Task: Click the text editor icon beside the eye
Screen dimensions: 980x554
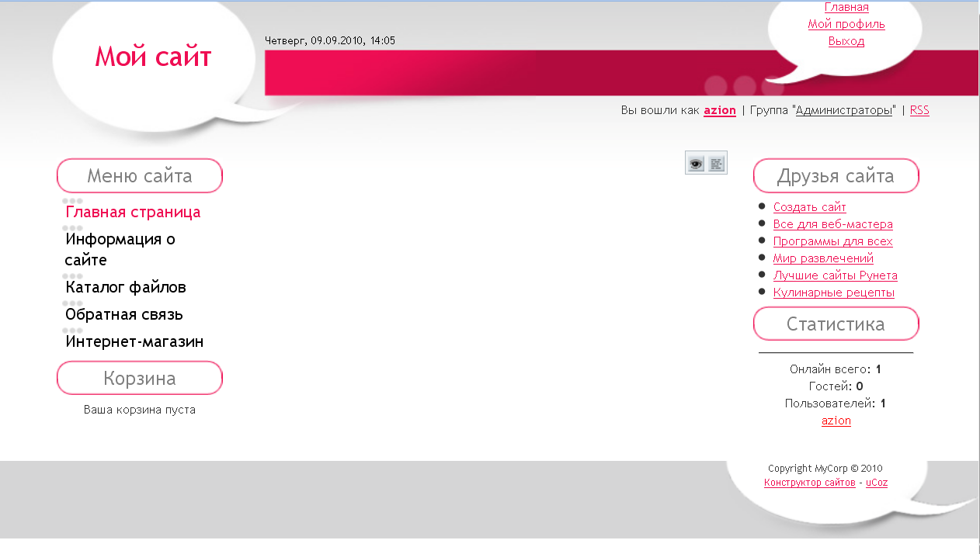Action: [x=716, y=164]
